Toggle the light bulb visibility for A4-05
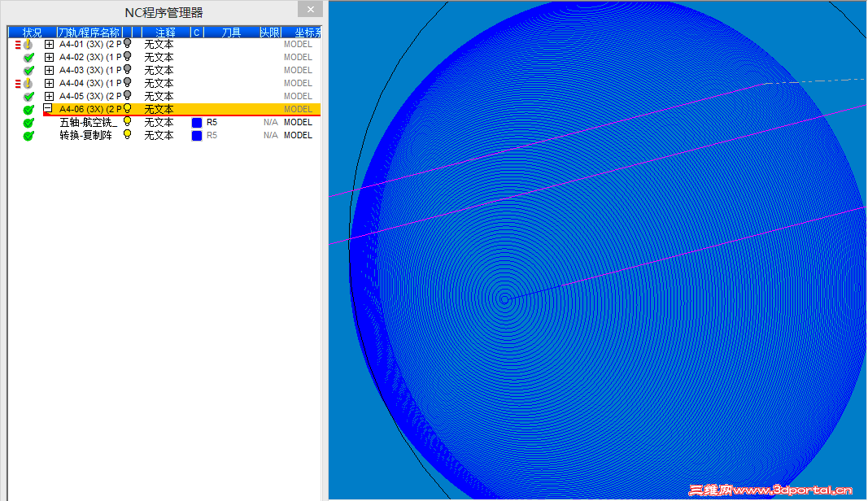The image size is (868, 501). [128, 95]
